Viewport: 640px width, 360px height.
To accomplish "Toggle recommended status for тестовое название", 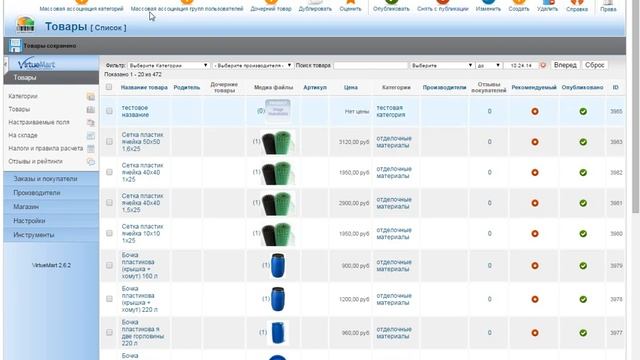I will click(x=535, y=111).
